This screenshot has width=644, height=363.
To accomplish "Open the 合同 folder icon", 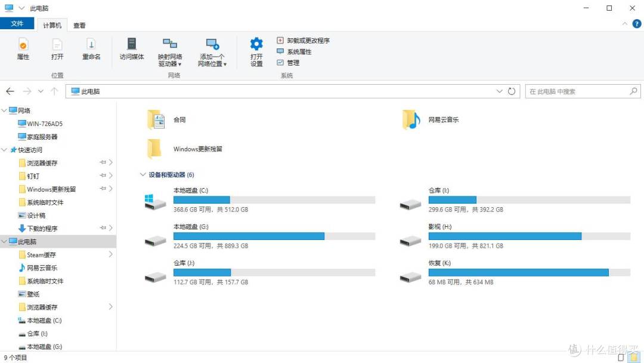I will [156, 120].
